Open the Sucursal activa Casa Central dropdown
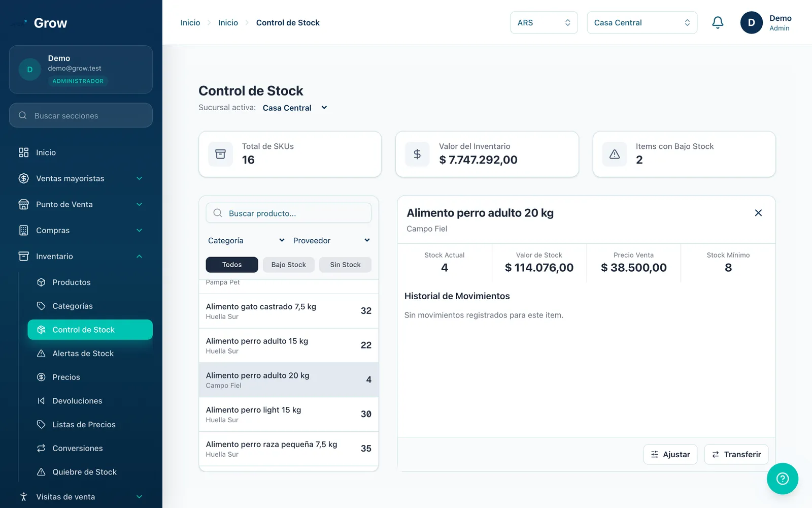The width and height of the screenshot is (812, 508). pyautogui.click(x=295, y=108)
